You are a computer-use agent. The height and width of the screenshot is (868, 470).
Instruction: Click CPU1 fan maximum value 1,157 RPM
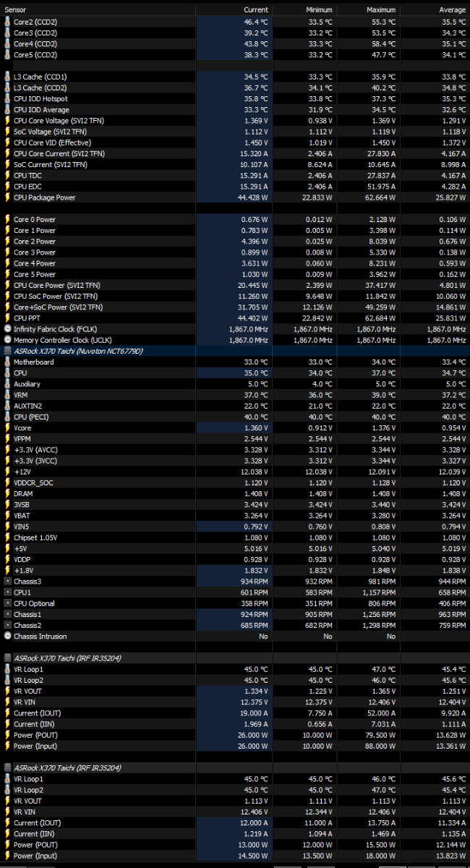[380, 592]
